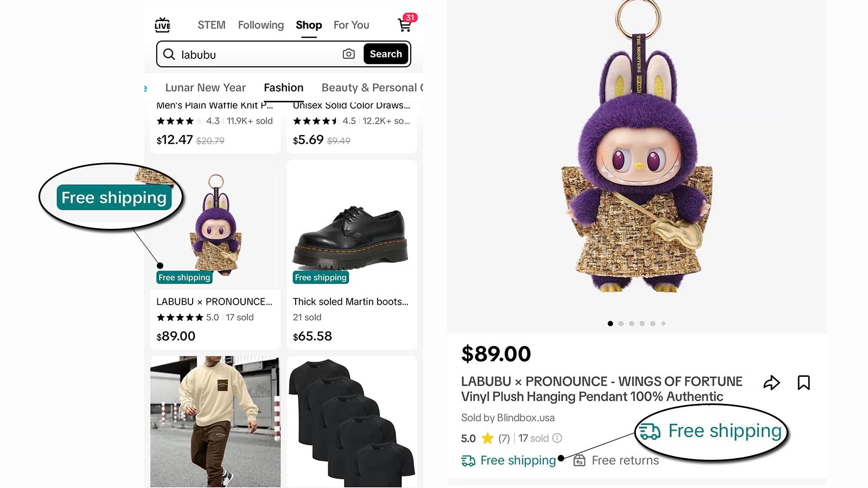
Task: Open the shopping cart with 31 items
Action: (x=405, y=24)
